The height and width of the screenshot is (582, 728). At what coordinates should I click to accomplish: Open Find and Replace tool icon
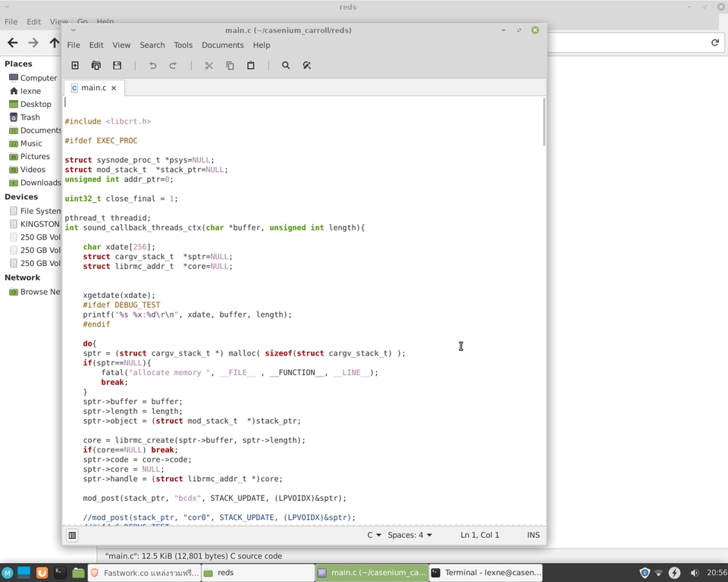[x=307, y=65]
